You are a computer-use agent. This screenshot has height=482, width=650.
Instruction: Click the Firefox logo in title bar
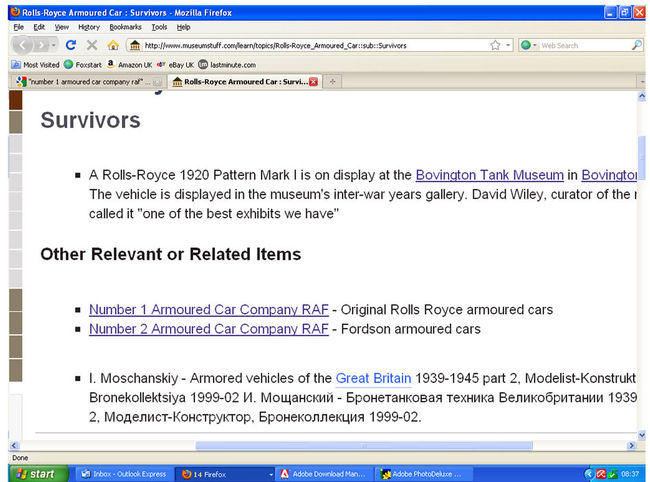pyautogui.click(x=15, y=12)
